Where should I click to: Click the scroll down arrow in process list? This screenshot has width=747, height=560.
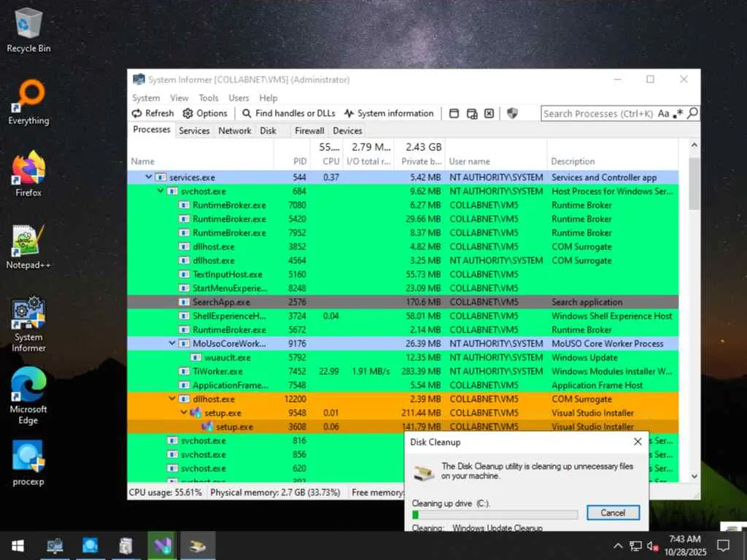coord(694,475)
